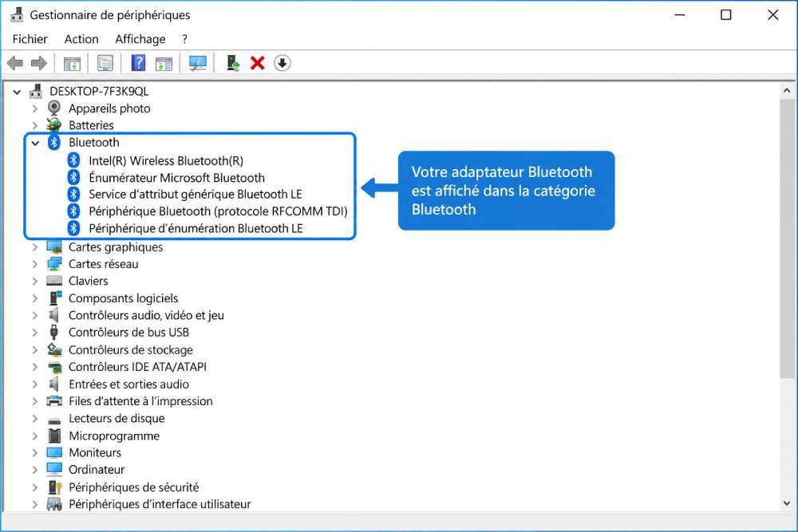Viewport: 798px width, 532px height.
Task: Minimize the Gestionnaire de périphériques window
Action: point(679,14)
